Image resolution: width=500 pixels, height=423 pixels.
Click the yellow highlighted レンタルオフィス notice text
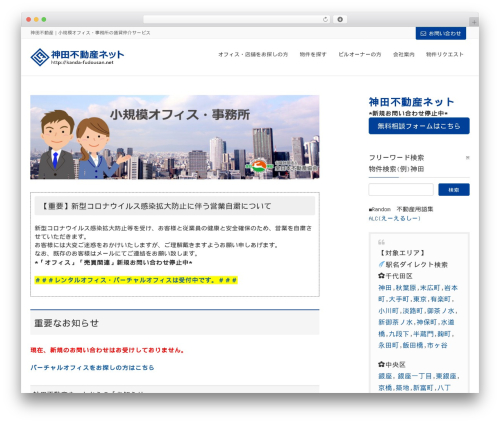click(136, 280)
